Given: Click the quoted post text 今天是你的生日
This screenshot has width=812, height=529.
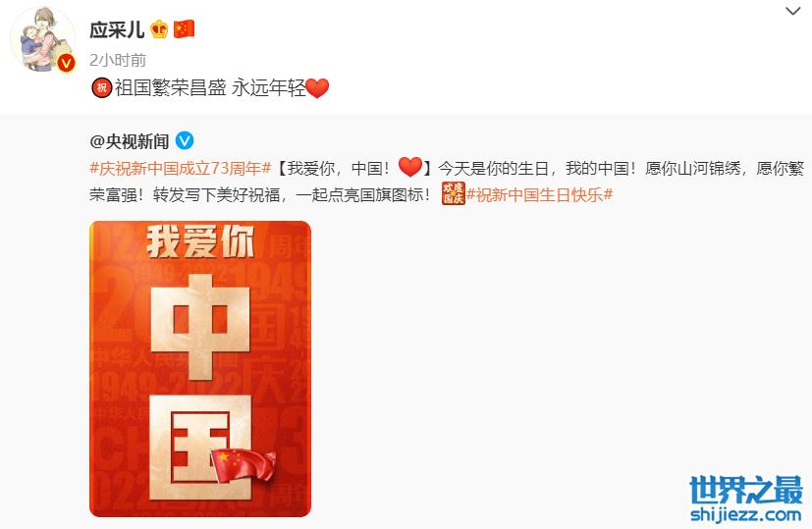Looking at the screenshot, I should coord(494,168).
